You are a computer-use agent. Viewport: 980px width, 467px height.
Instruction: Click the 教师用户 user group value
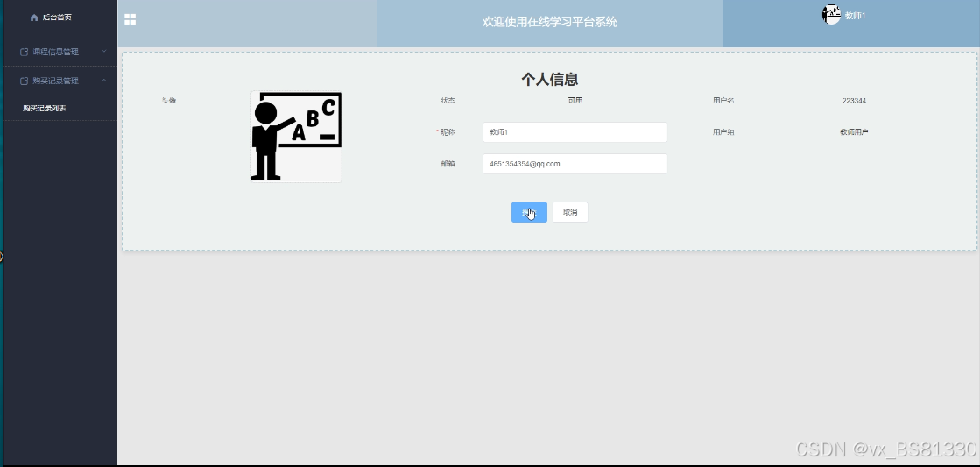[x=854, y=132]
